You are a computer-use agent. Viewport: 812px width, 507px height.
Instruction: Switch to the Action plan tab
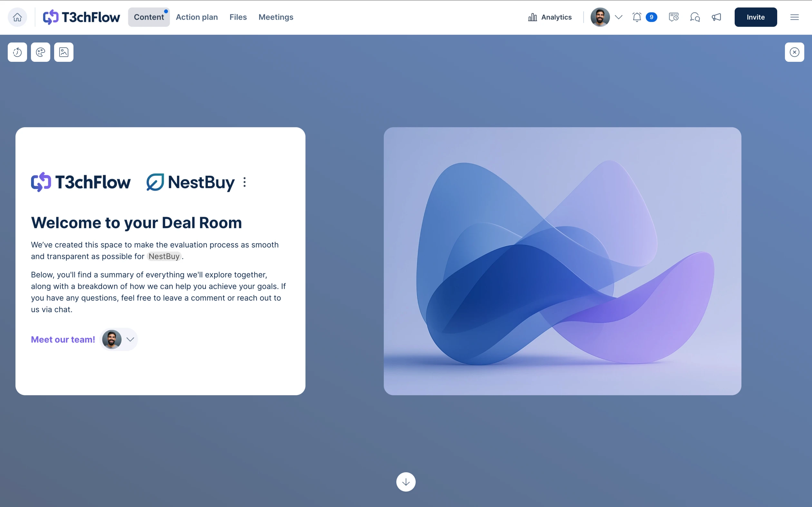pyautogui.click(x=197, y=17)
